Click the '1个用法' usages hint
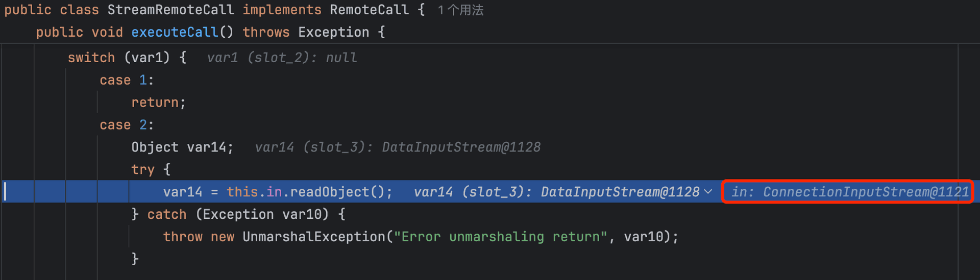Image resolution: width=980 pixels, height=280 pixels. [460, 10]
